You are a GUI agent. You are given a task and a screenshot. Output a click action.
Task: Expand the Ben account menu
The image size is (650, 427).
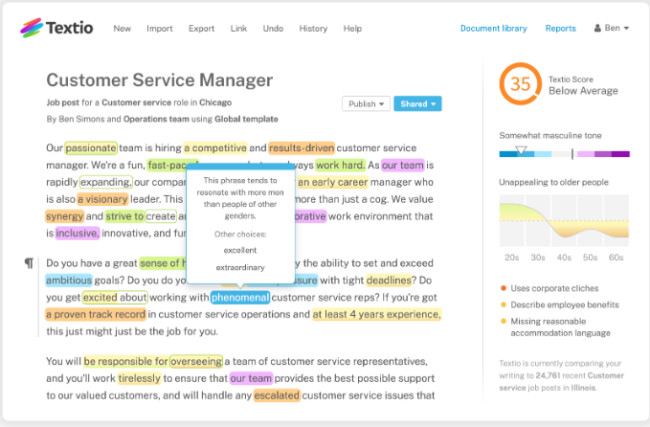[612, 28]
